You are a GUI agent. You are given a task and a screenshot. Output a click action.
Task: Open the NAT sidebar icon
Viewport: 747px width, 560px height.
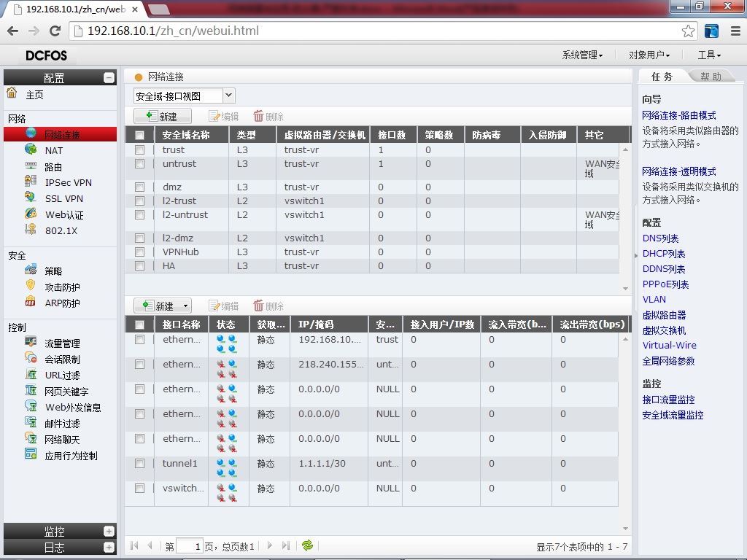click(x=31, y=149)
